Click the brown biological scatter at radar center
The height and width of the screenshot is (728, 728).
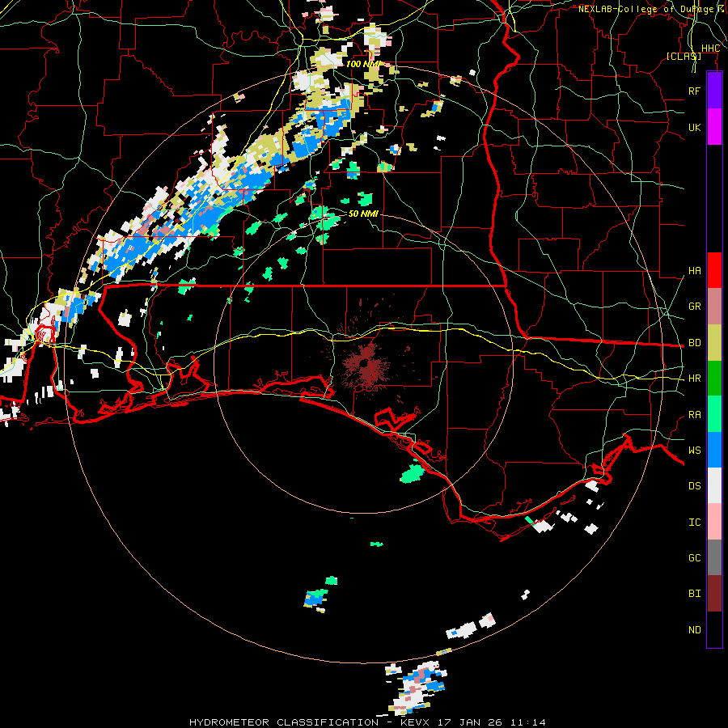pos(366,365)
